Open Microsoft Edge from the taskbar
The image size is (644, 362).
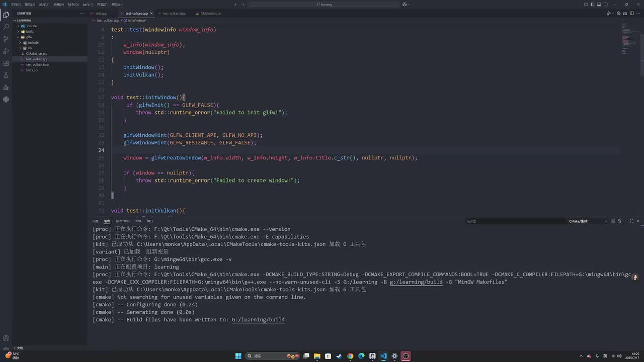click(x=361, y=356)
